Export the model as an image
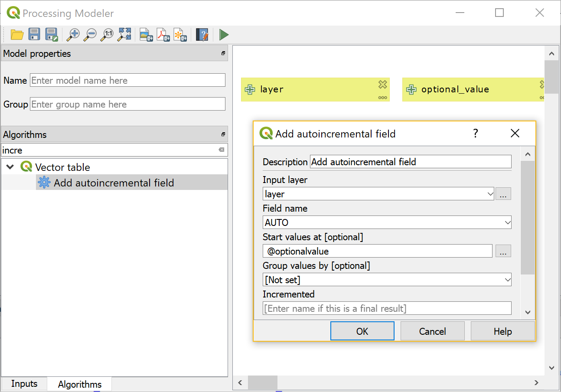Screen dimensions: 561x392 point(146,35)
